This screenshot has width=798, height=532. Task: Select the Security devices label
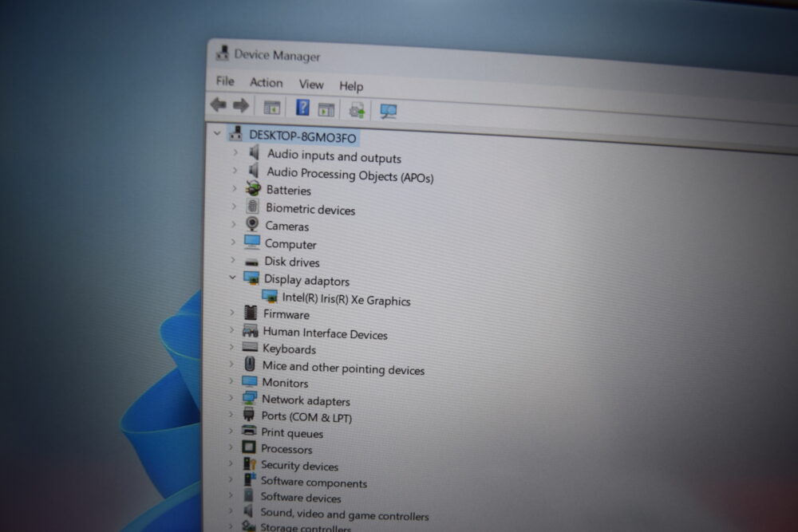pos(300,465)
